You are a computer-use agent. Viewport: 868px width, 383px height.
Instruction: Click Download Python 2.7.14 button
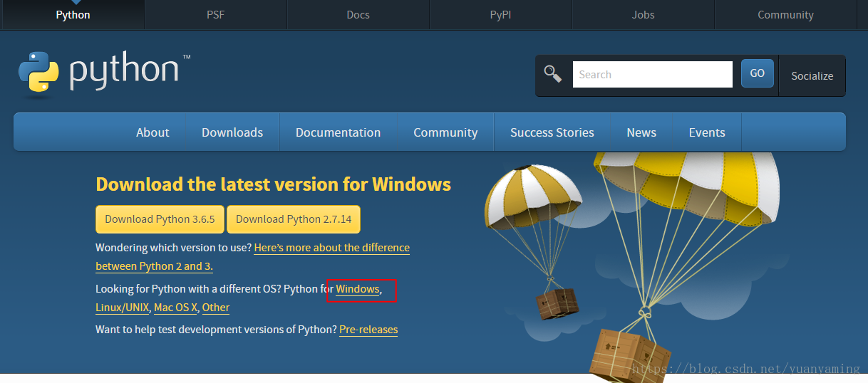(294, 219)
